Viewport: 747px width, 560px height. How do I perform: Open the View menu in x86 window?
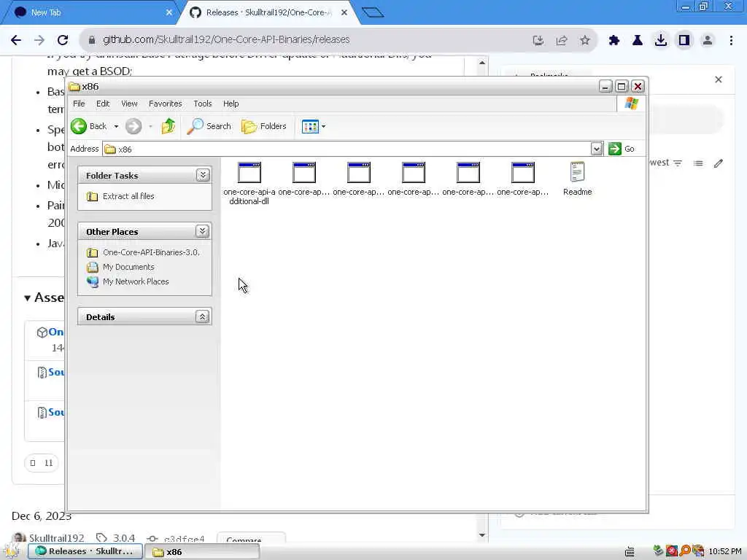129,104
